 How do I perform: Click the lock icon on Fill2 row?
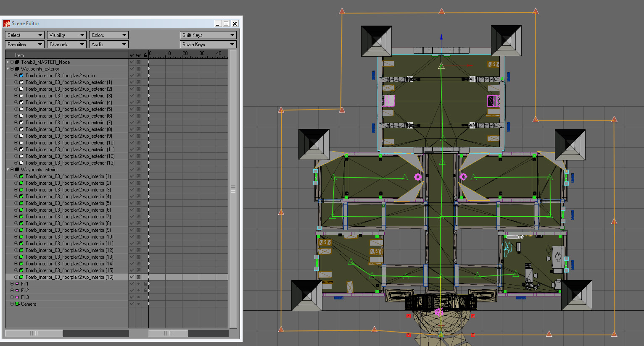point(145,291)
